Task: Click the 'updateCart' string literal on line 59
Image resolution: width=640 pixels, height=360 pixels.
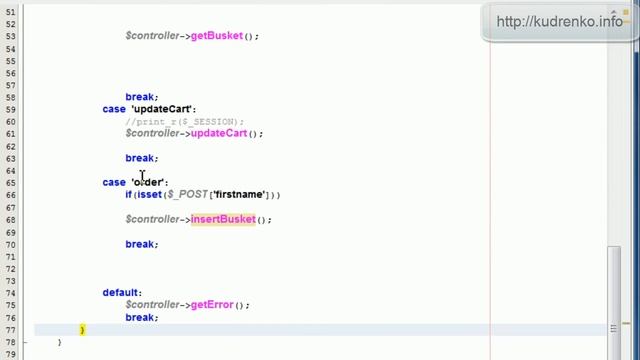Action: click(x=162, y=109)
